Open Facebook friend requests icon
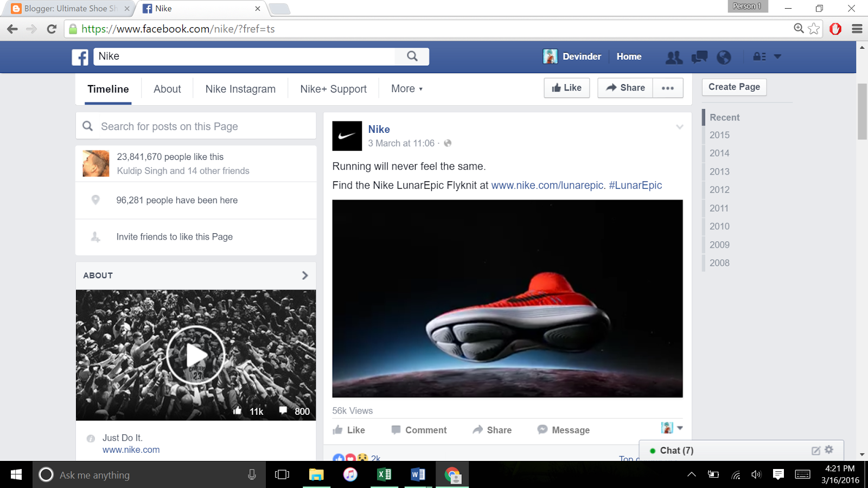 [674, 57]
